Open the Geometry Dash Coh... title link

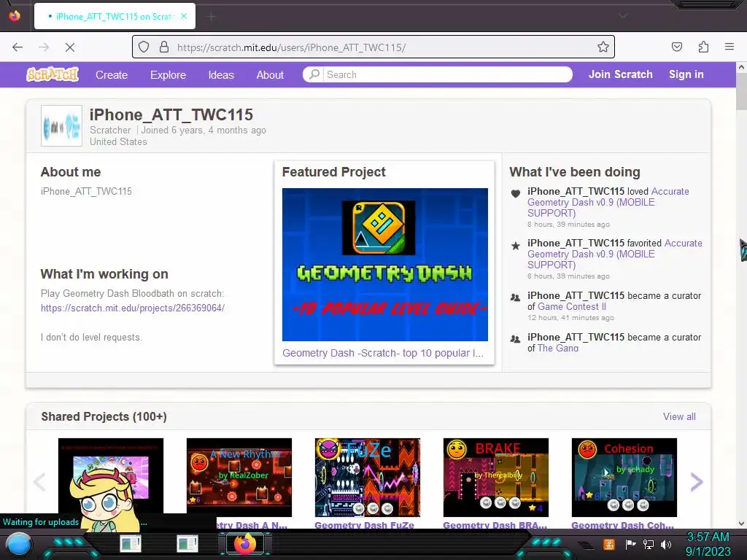(x=623, y=525)
